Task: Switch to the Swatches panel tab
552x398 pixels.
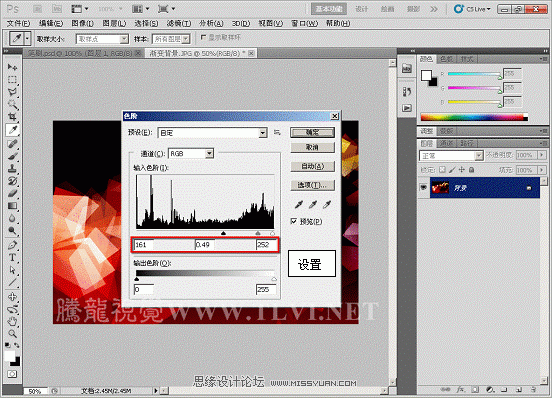Action: pos(446,59)
